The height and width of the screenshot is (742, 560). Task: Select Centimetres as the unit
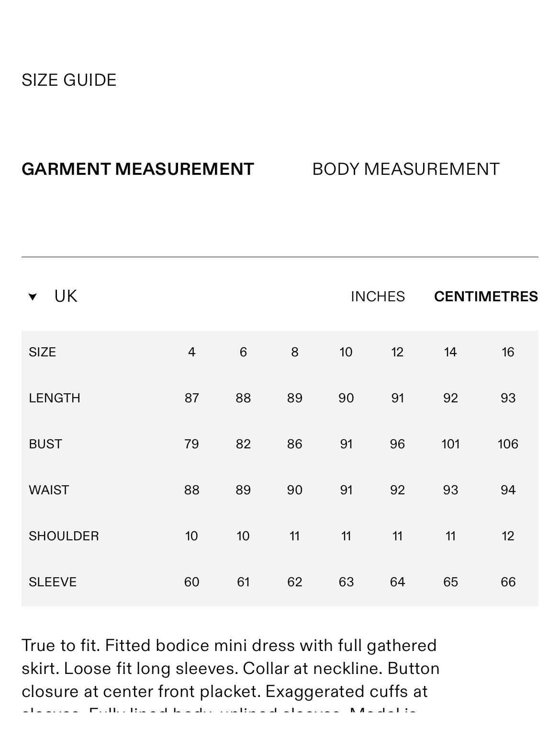(486, 297)
